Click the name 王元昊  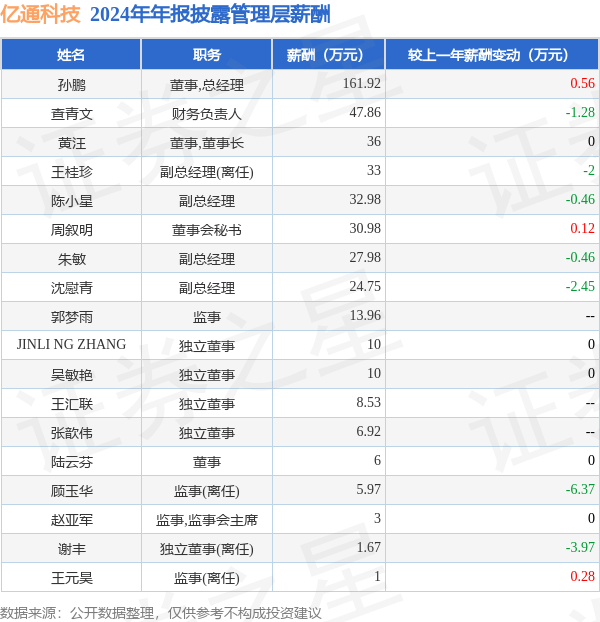[x=71, y=578]
